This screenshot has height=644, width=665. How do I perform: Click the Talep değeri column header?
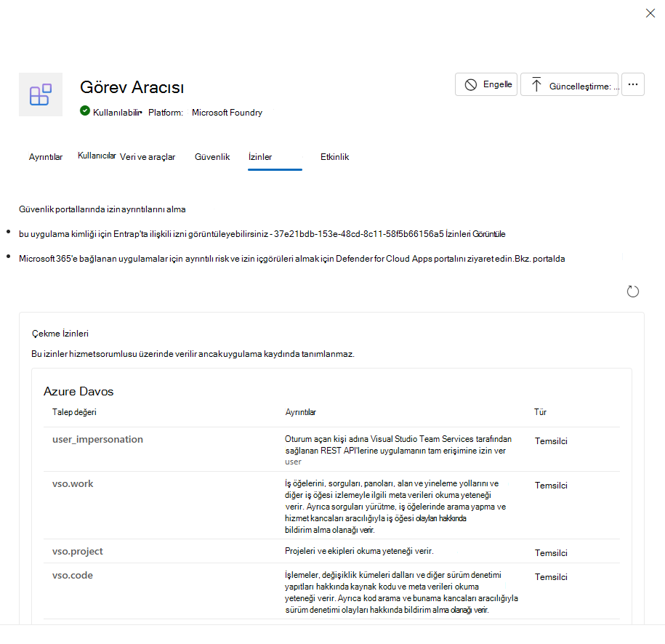click(74, 412)
